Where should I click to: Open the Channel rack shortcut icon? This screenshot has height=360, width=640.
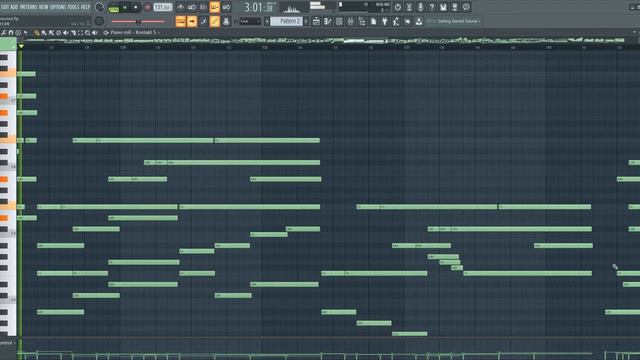click(339, 21)
